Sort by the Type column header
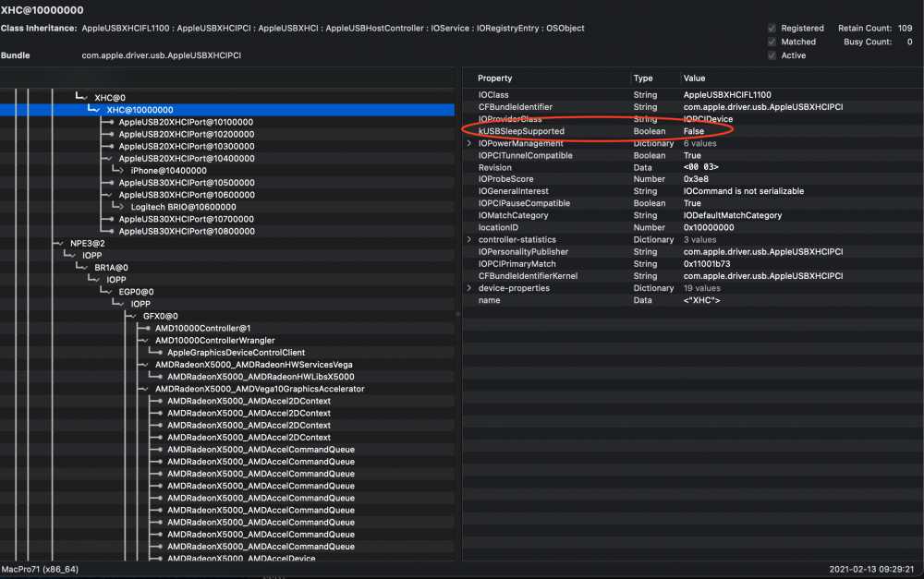 point(643,78)
